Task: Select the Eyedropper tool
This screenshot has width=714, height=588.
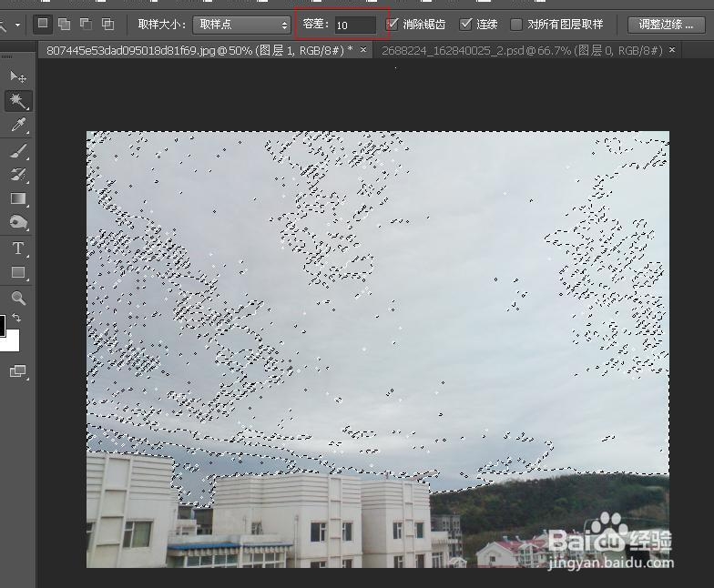Action: (x=18, y=125)
